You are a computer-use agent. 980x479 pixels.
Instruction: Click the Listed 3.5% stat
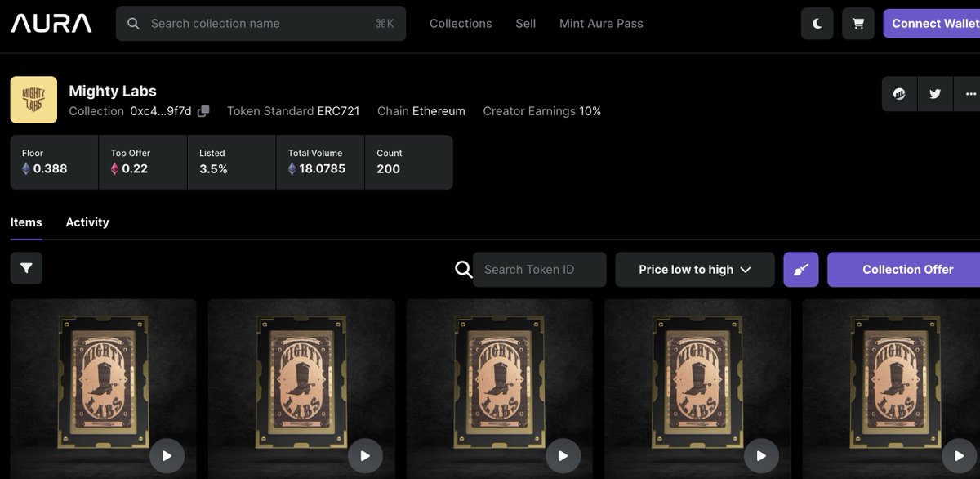pos(232,162)
